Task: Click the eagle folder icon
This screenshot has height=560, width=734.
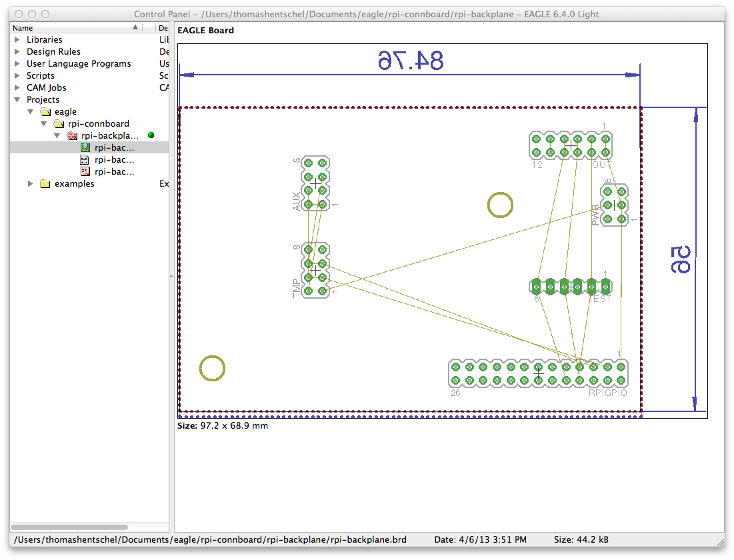Action: pos(45,111)
